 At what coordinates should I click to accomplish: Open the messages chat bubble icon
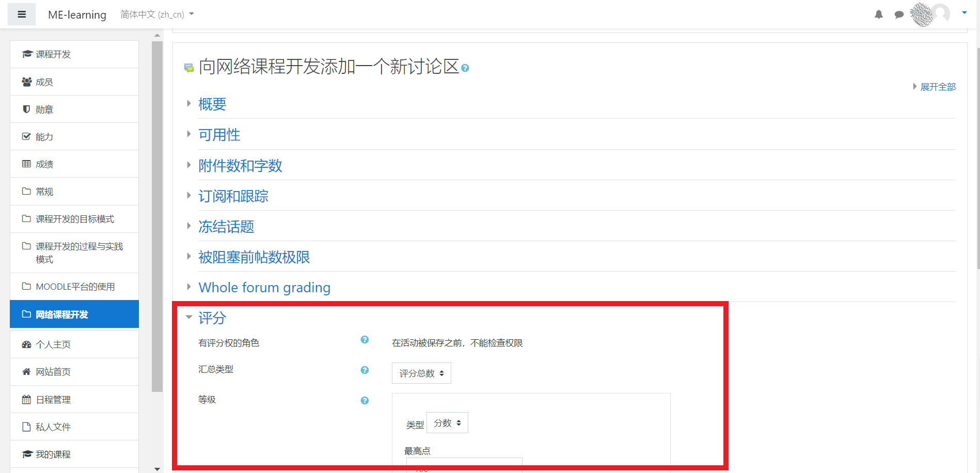[899, 14]
